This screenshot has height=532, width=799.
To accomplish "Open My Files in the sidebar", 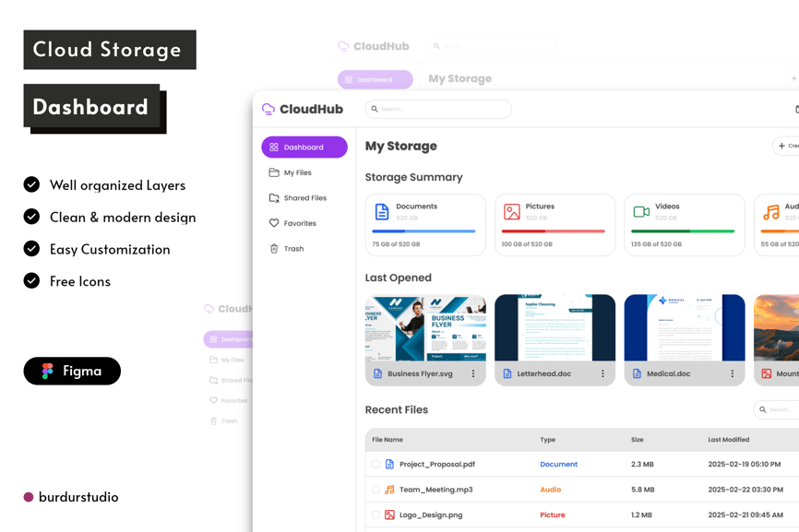I will click(297, 172).
